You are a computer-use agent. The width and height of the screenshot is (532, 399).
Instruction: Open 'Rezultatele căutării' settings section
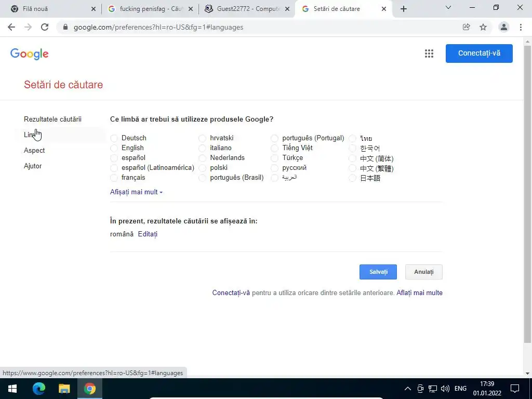click(52, 119)
